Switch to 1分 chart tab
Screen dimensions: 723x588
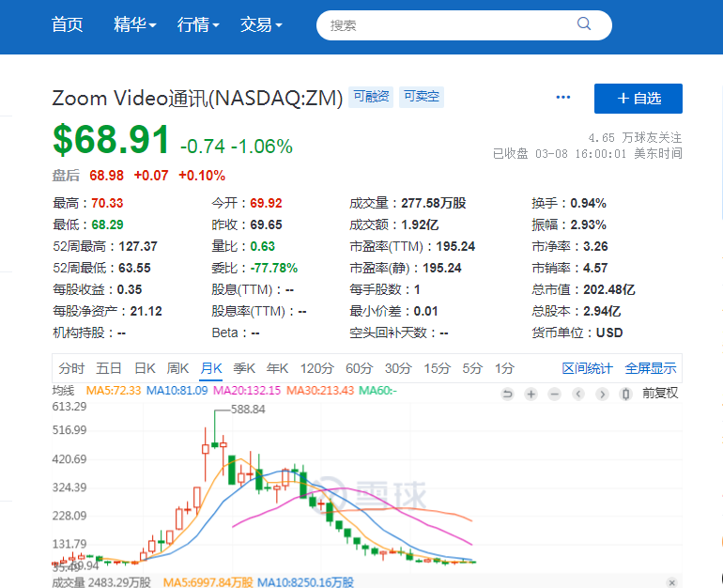tap(504, 368)
